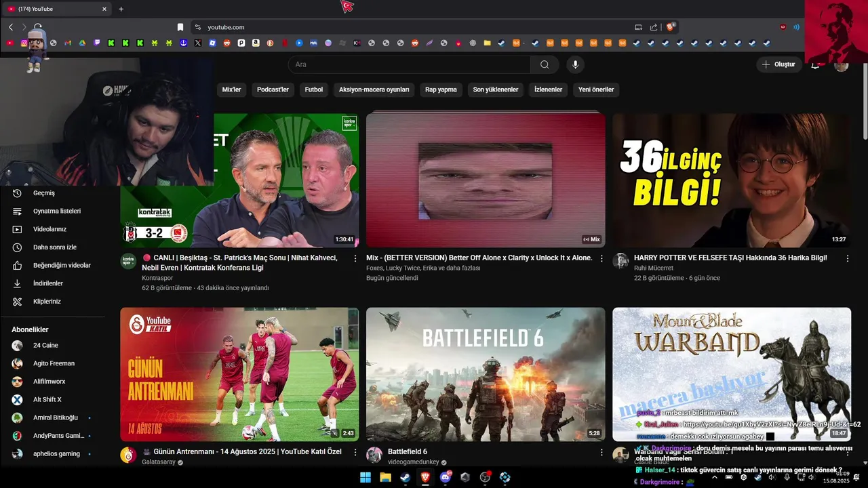Click the YouTube bookmark in the bookmarks bar
Image resolution: width=868 pixels, height=488 pixels.
point(9,43)
